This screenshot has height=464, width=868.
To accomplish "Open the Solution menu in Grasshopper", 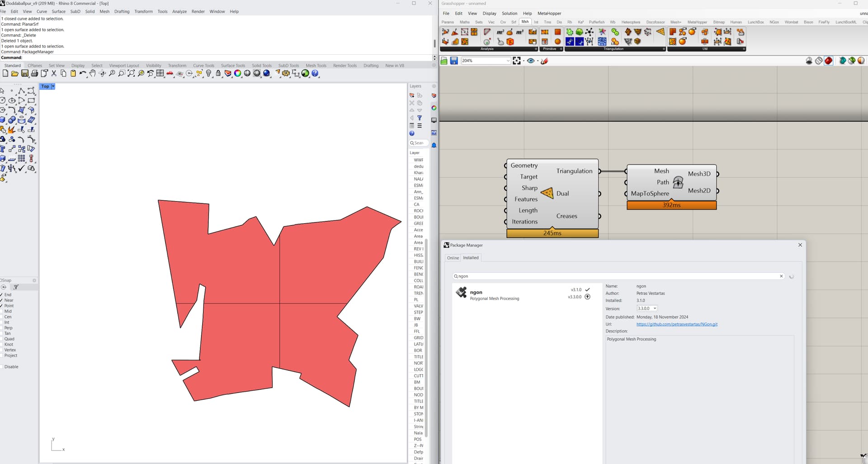I will pyautogui.click(x=509, y=13).
